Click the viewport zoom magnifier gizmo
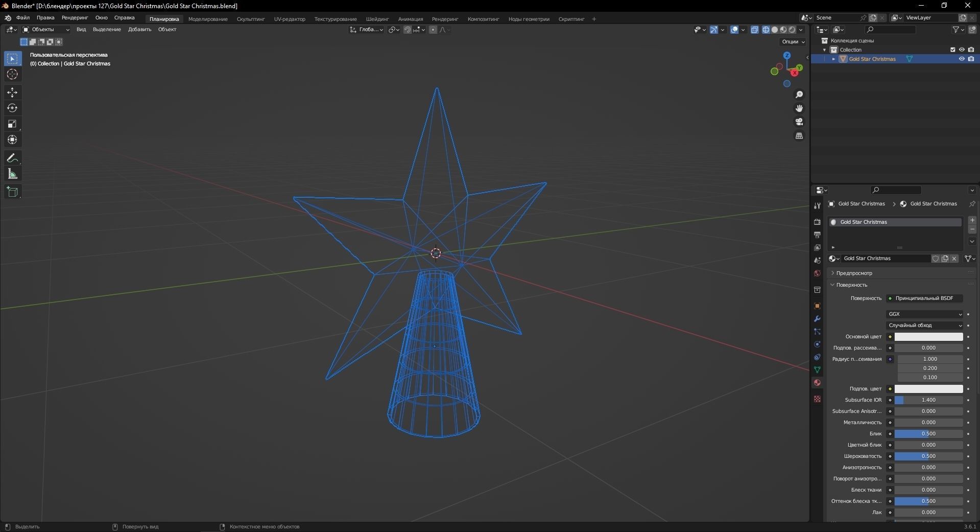Viewport: 980px width, 532px height. click(x=799, y=95)
